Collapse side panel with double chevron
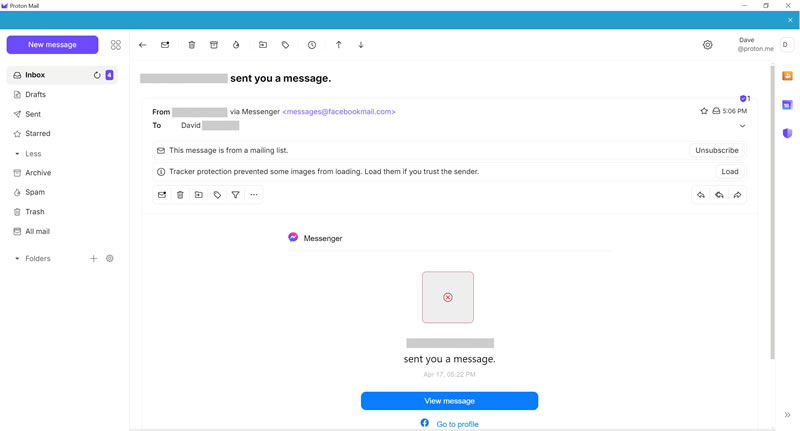800x431 pixels. pos(787,415)
